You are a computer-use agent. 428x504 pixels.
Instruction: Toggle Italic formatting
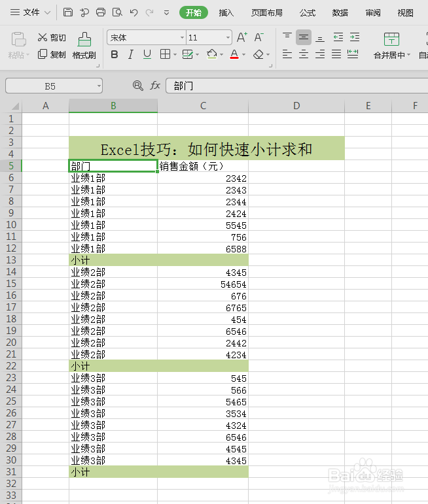coord(131,55)
